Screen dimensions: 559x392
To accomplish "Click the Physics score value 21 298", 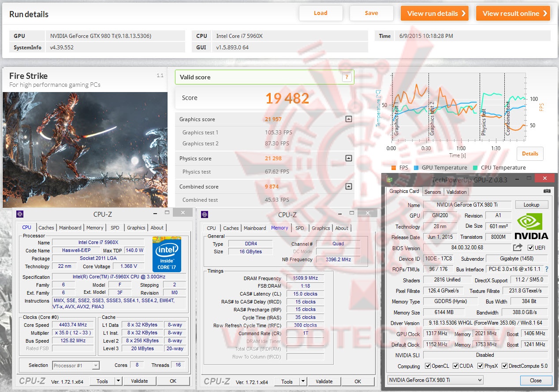I will 273,159.
